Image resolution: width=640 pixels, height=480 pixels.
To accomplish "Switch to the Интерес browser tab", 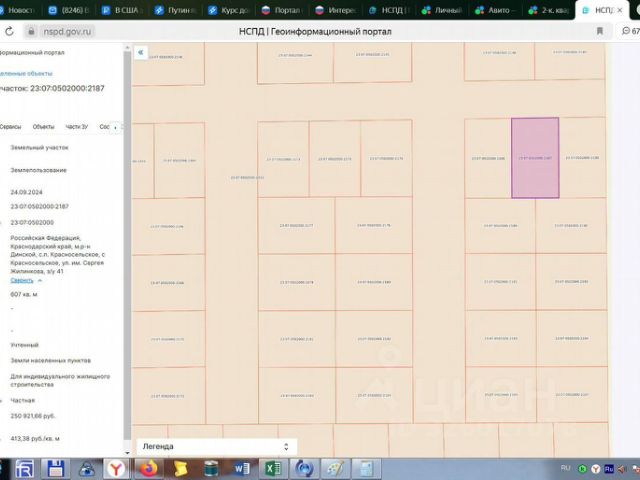I will (336, 11).
